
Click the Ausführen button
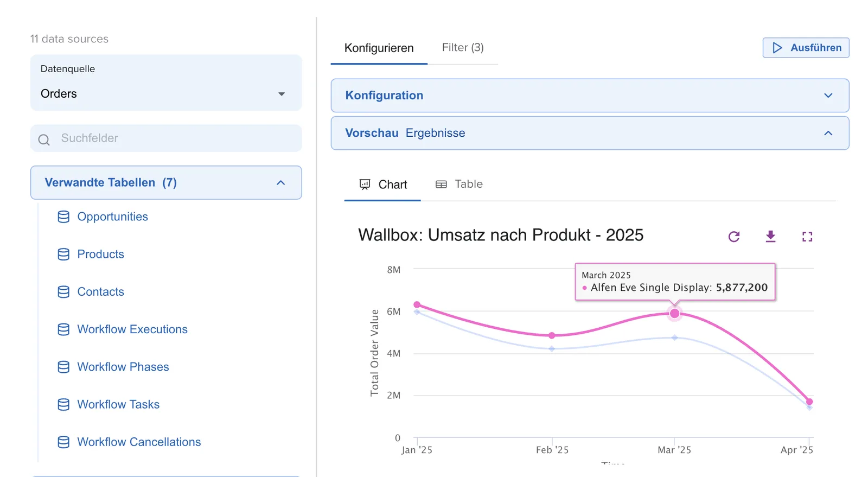point(806,48)
